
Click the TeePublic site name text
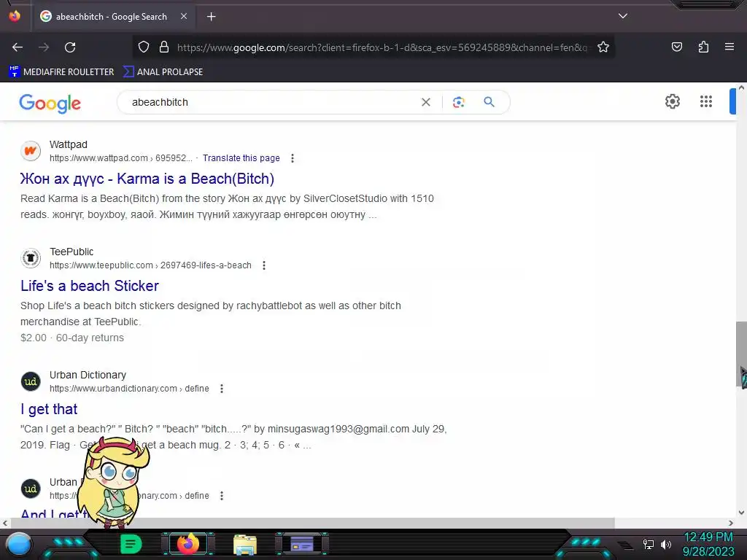(x=71, y=252)
